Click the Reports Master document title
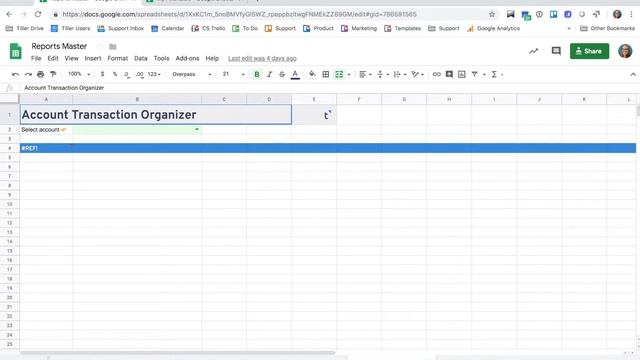Screen dimensions: 640x360 [x=59, y=46]
